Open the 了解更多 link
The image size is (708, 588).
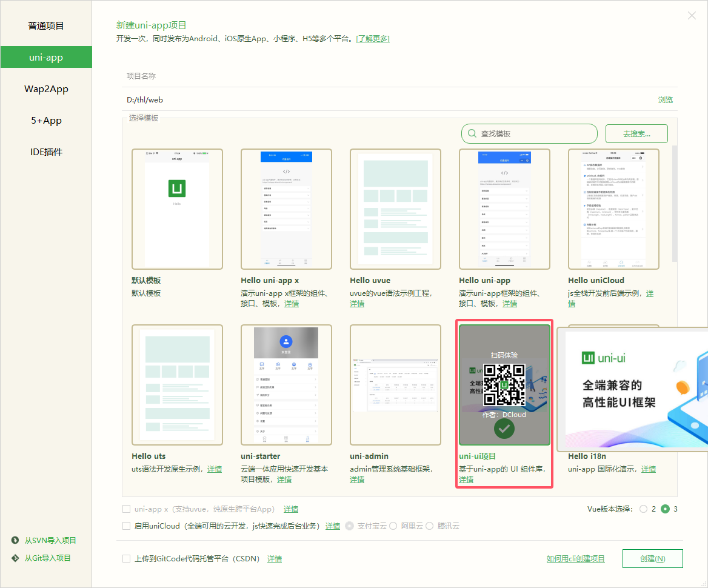373,39
